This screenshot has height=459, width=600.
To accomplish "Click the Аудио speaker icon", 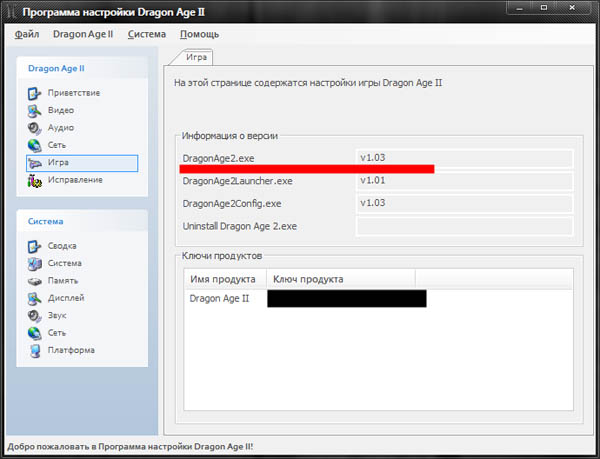I will coord(34,128).
